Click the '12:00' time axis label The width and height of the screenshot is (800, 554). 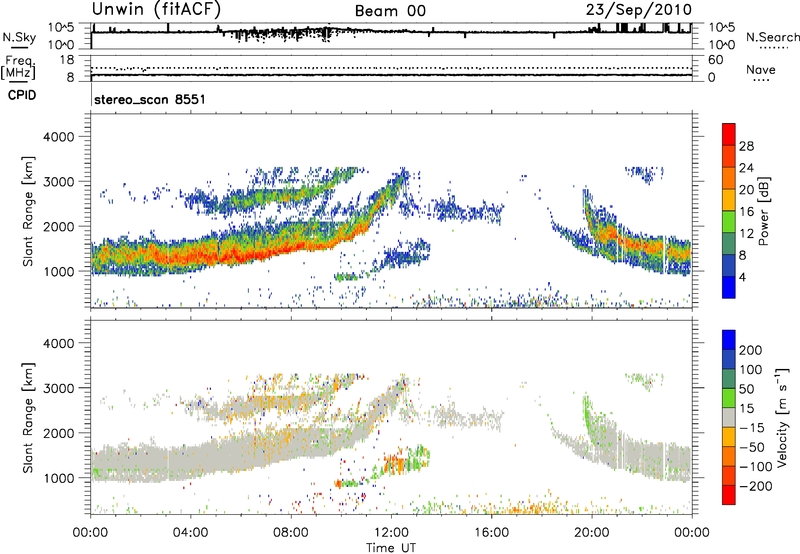pyautogui.click(x=391, y=533)
